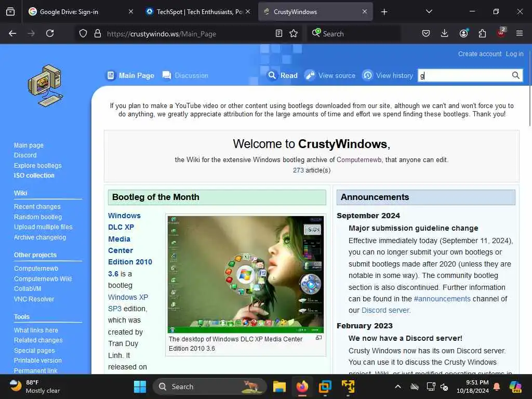Switch to the TechSpot tab
Image resolution: width=532 pixels, height=399 pixels.
198,12
